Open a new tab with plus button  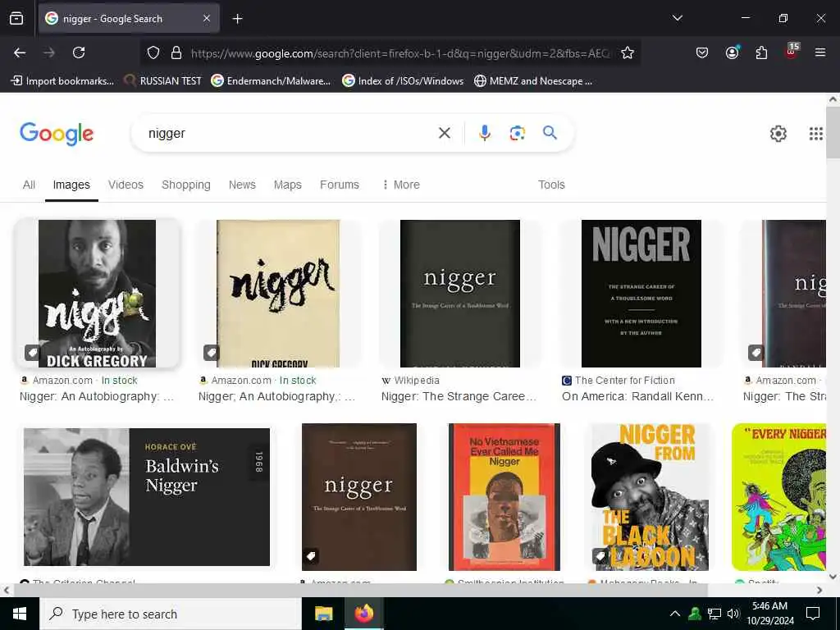[x=237, y=19]
